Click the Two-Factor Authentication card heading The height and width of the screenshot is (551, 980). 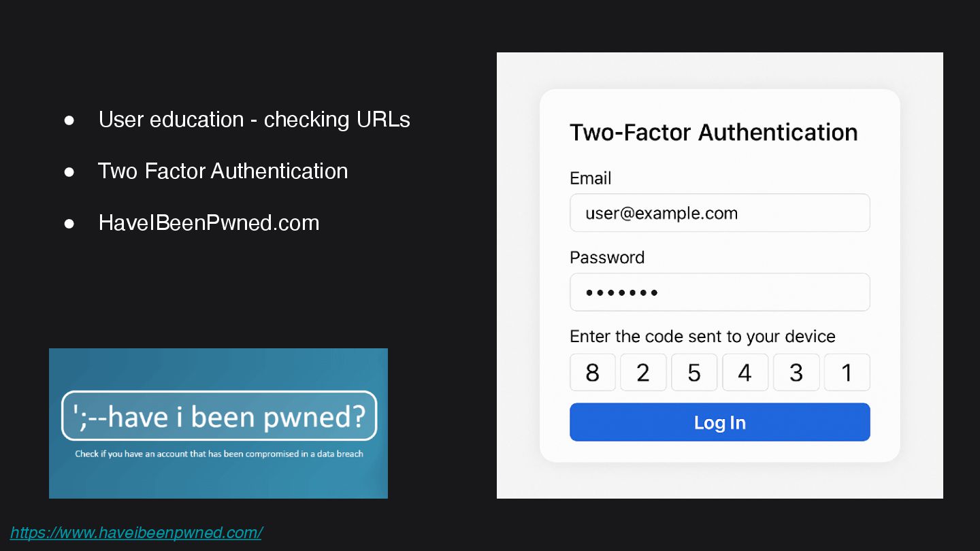coord(713,132)
